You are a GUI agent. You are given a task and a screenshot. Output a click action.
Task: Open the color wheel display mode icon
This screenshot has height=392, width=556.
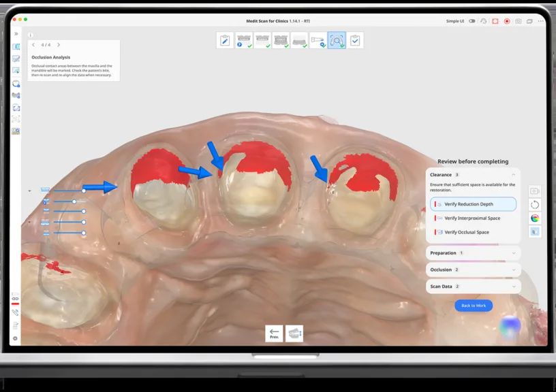pos(535,218)
